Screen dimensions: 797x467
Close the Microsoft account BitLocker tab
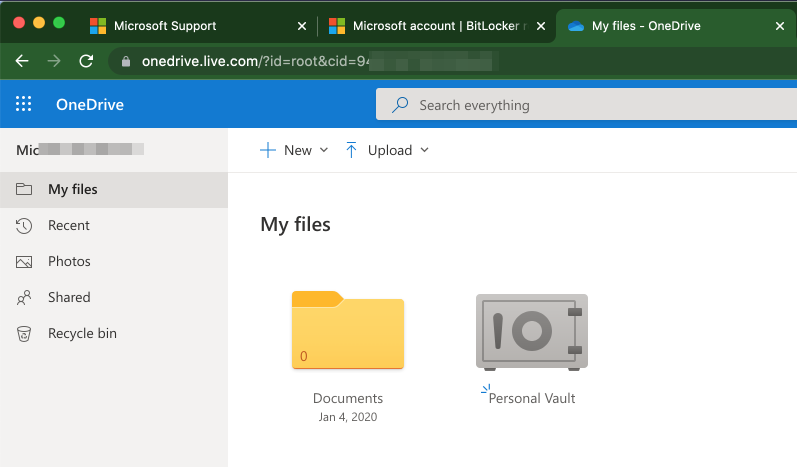(541, 26)
